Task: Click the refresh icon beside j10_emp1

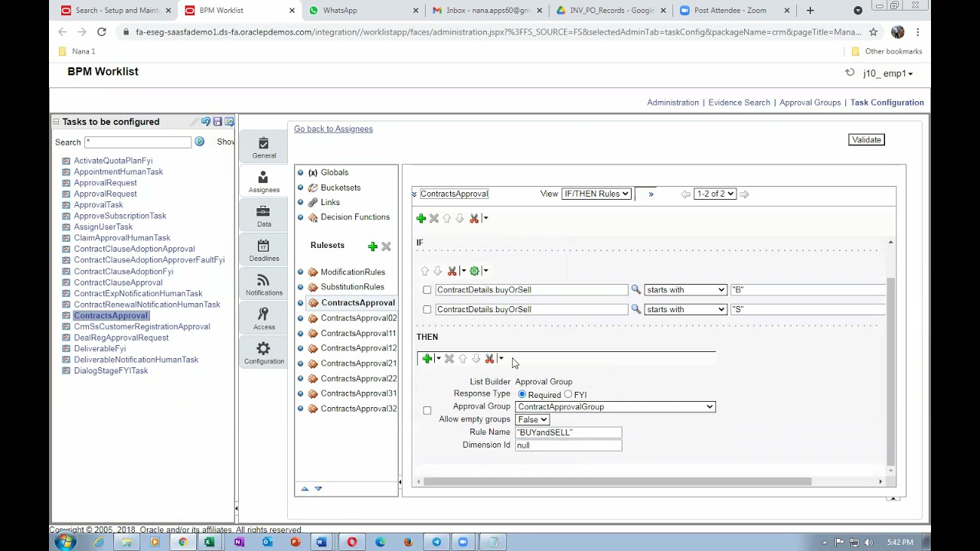Action: point(850,73)
